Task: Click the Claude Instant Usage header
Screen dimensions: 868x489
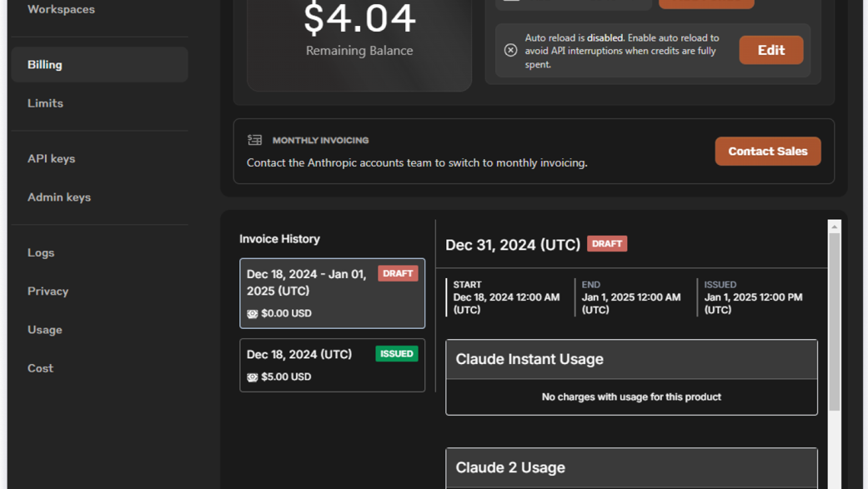Action: click(x=632, y=360)
